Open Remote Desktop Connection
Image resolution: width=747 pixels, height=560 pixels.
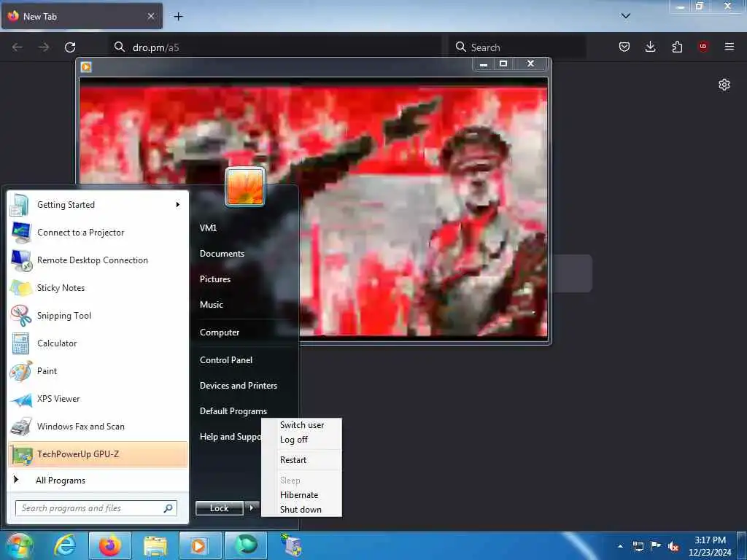point(98,260)
